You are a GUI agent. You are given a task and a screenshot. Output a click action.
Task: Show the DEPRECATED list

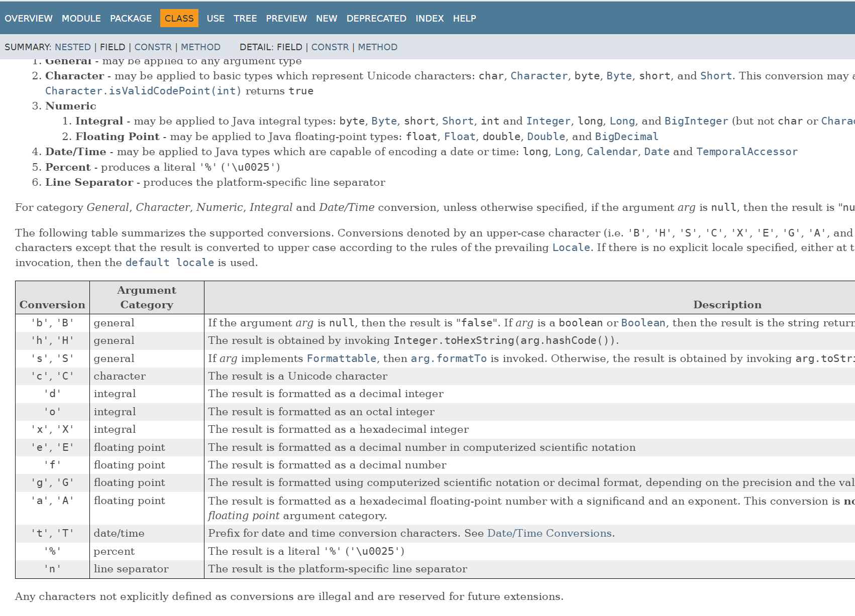376,19
